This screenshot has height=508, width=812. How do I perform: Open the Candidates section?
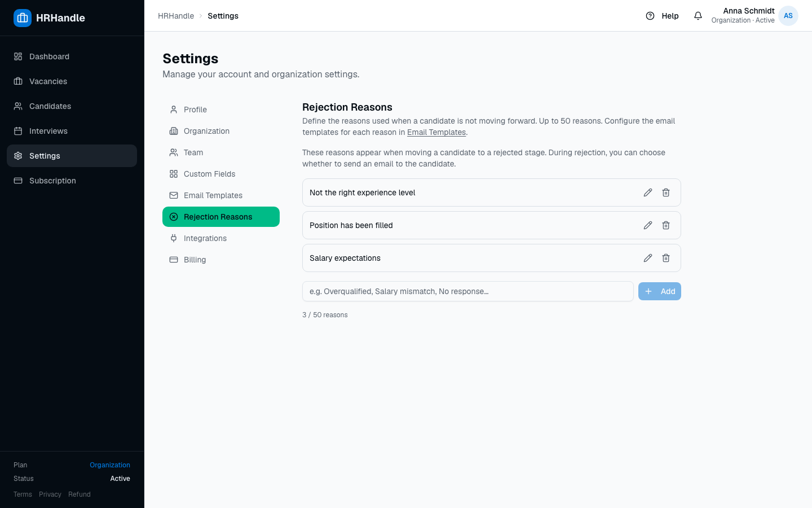pyautogui.click(x=72, y=106)
